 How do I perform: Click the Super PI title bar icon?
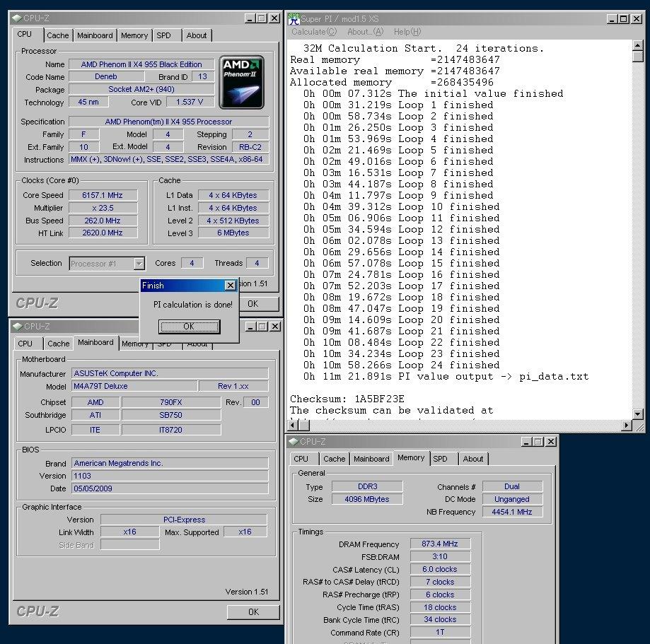[x=294, y=18]
